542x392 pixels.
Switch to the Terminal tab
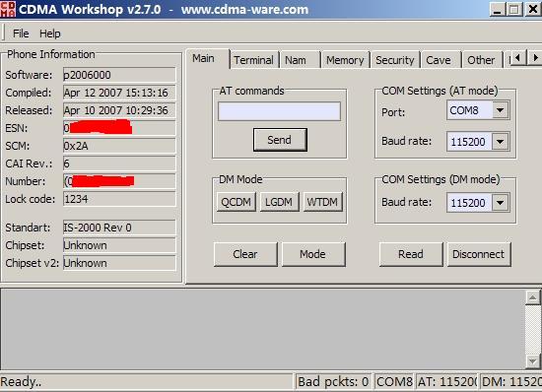click(x=254, y=60)
